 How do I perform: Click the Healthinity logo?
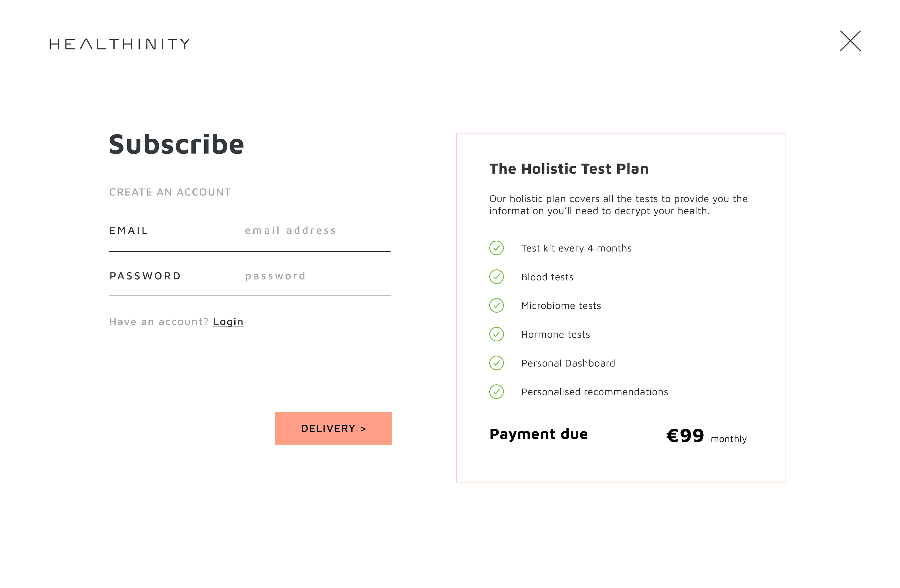click(x=120, y=44)
